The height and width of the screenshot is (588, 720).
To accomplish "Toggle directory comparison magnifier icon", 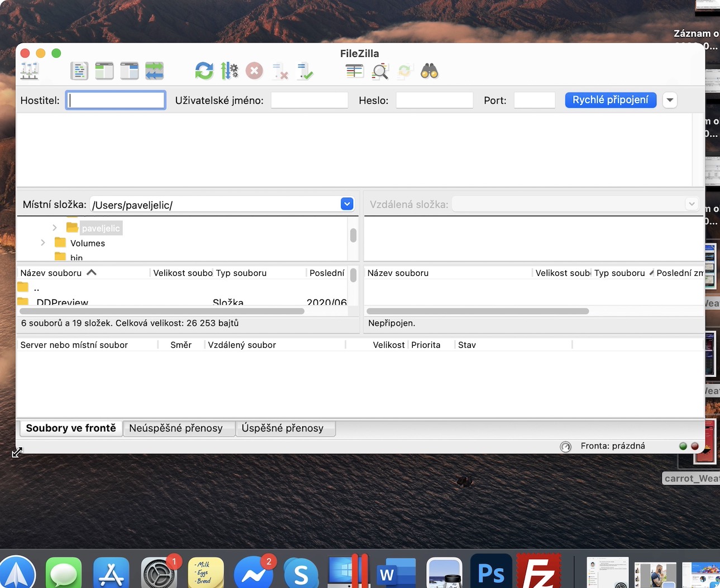I will (x=380, y=71).
